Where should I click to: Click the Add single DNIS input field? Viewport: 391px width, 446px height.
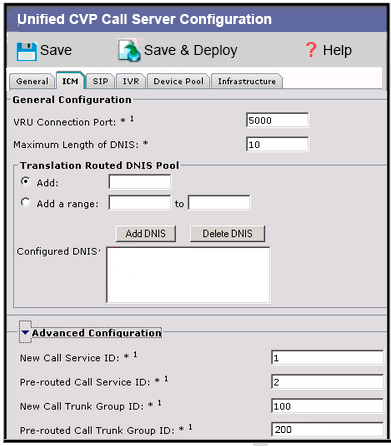(140, 182)
